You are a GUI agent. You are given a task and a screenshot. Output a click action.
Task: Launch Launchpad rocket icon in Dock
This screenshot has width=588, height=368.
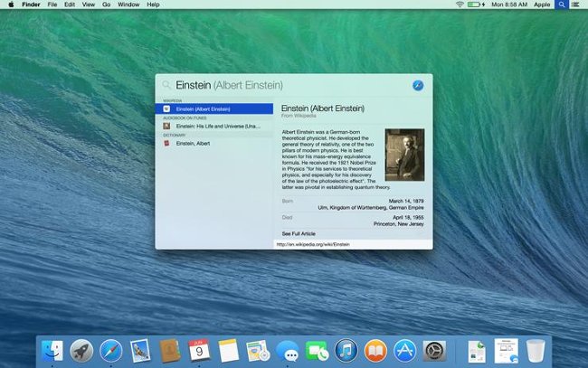tap(81, 351)
